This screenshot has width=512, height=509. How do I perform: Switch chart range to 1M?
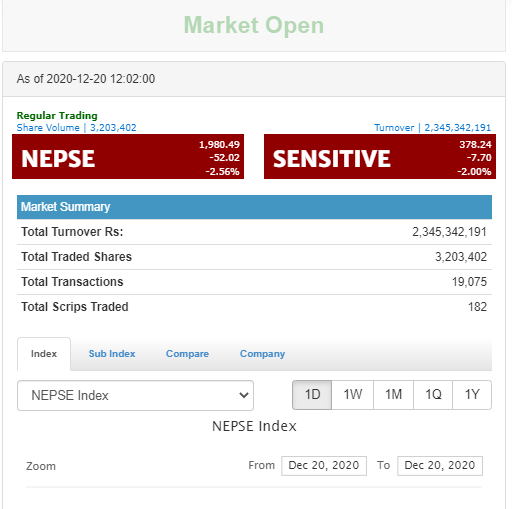pyautogui.click(x=393, y=395)
